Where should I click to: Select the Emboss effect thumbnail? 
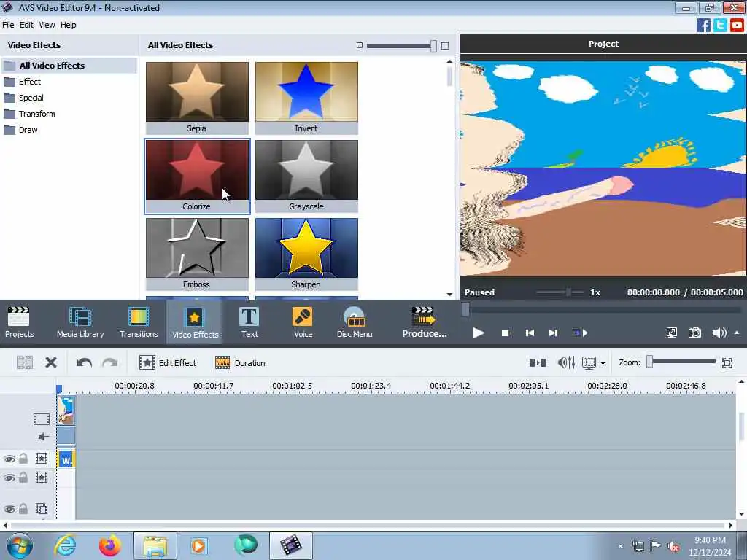coord(197,254)
